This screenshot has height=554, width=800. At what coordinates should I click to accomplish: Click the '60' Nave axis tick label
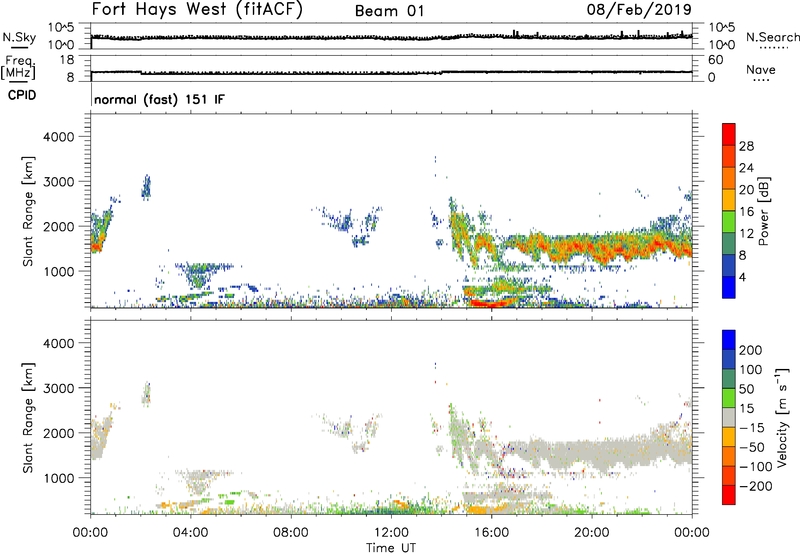tap(715, 60)
